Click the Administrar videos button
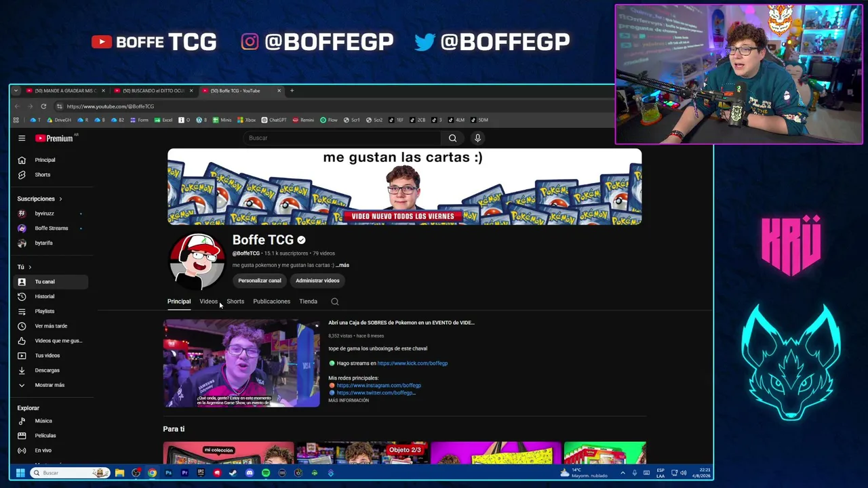868x488 pixels. pyautogui.click(x=317, y=281)
